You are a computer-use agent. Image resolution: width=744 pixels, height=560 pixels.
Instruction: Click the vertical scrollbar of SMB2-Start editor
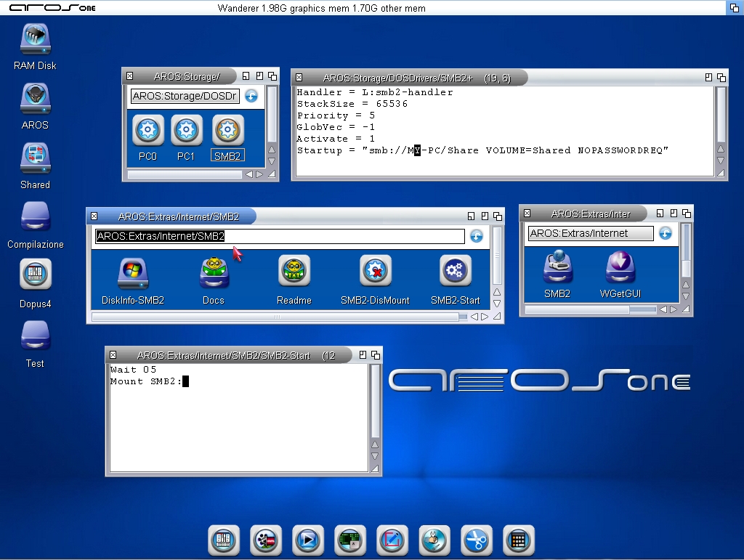click(375, 401)
